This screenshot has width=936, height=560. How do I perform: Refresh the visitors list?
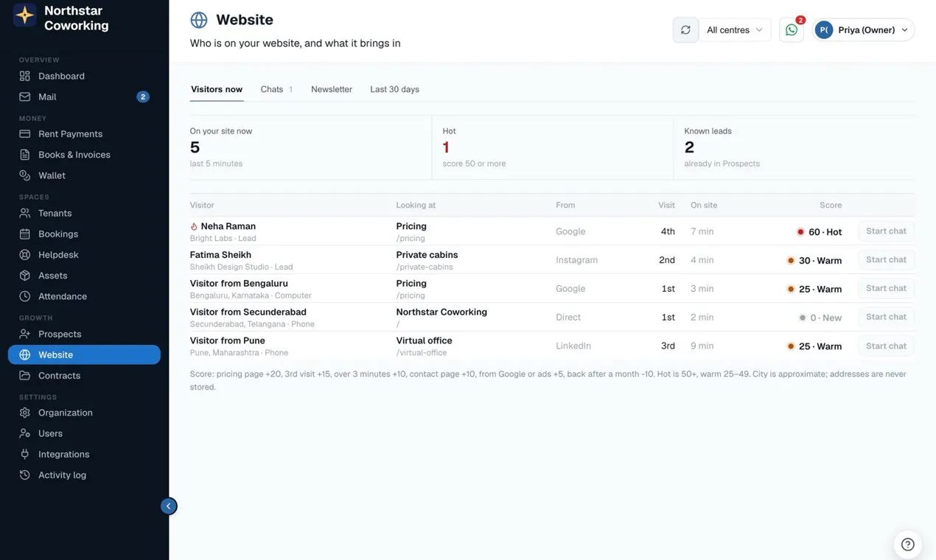tap(685, 30)
